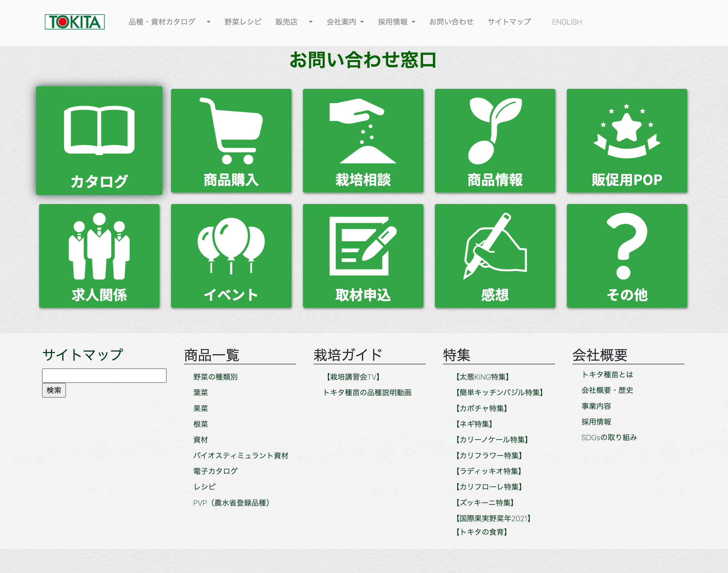The image size is (728, 573).
Task: Expand the 品種・資材カタログ dropdown arrow
Action: point(209,22)
